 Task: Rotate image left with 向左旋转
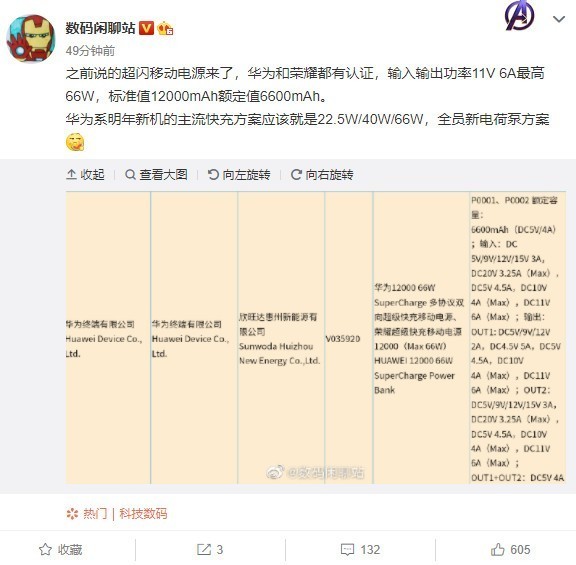[x=239, y=174]
